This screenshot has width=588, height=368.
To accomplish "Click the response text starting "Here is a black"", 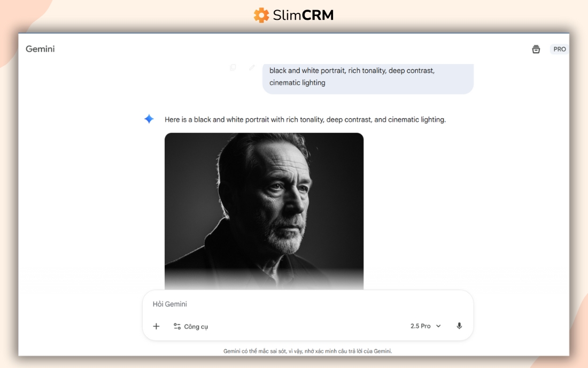I will pos(305,120).
